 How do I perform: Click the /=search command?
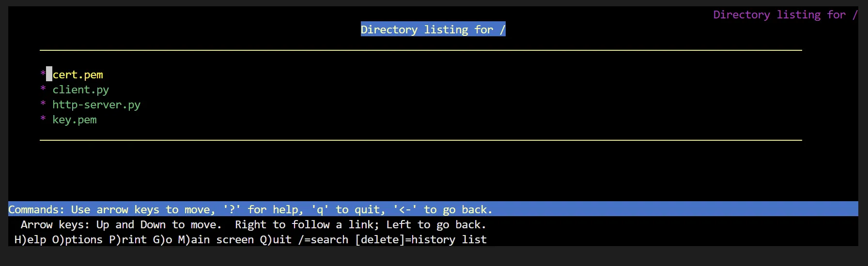[x=324, y=240]
